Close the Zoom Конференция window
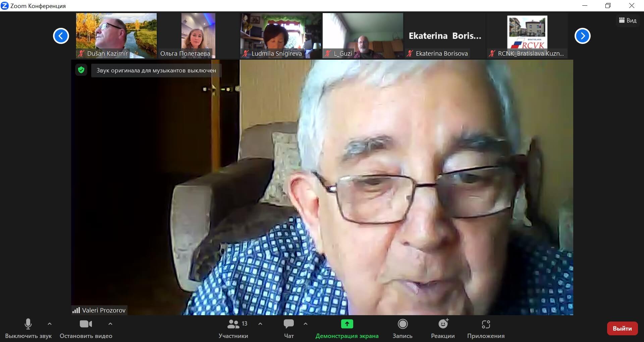The image size is (644, 342). (x=632, y=6)
